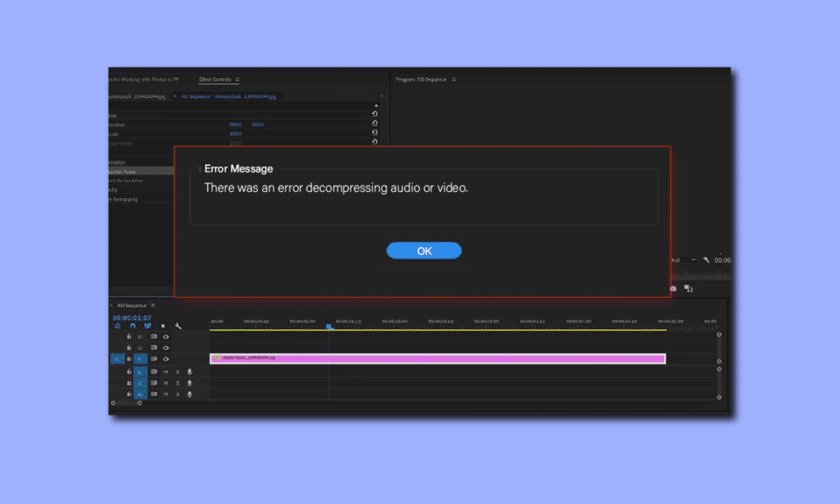Open Program monitor settings wrench
840x504 pixels.
coord(706,259)
